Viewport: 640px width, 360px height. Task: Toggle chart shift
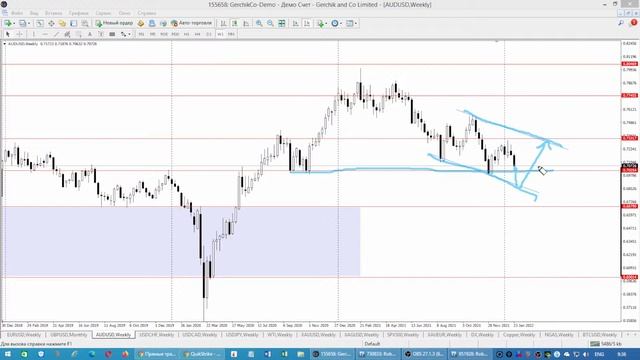(307, 23)
